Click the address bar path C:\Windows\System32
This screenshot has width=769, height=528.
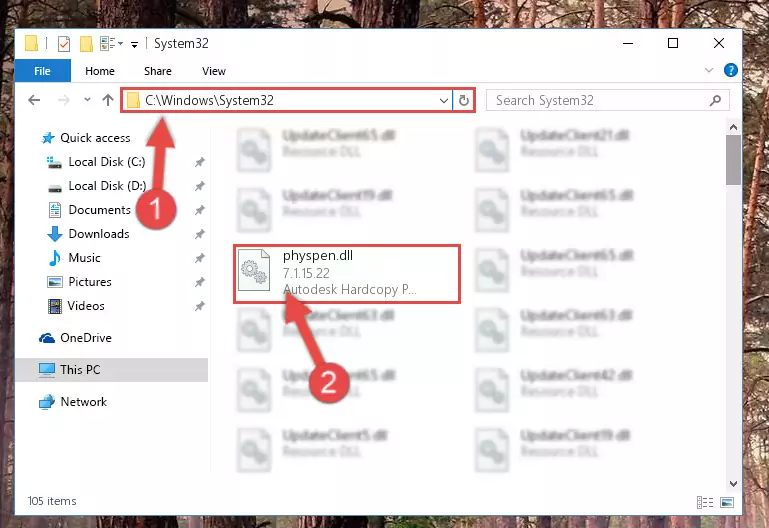(209, 101)
